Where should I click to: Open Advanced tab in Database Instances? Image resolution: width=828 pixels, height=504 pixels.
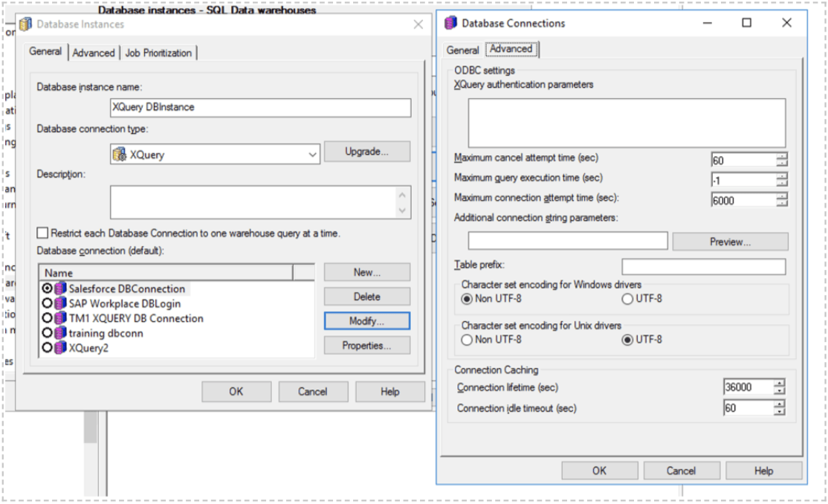point(94,53)
